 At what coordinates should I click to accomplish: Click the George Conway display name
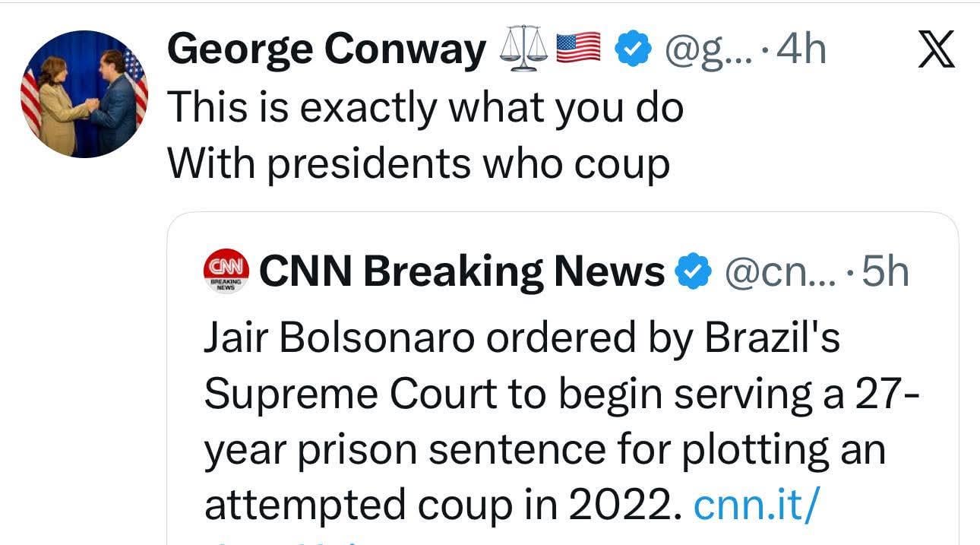pos(326,51)
